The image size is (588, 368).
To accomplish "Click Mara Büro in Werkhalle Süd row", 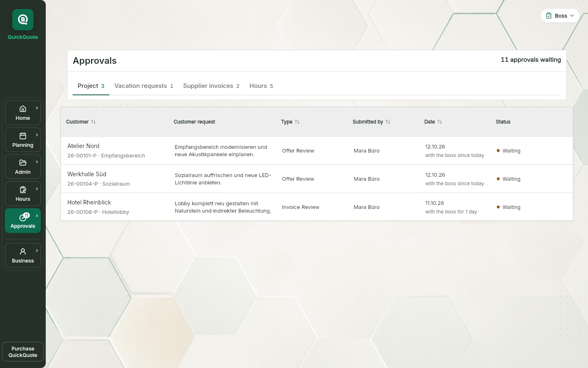I will [367, 179].
